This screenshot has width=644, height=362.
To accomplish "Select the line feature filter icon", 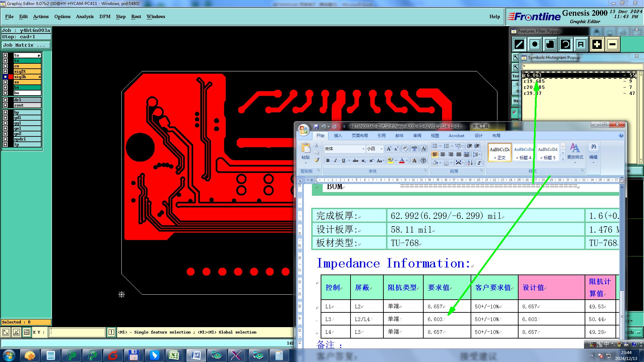I will [519, 44].
